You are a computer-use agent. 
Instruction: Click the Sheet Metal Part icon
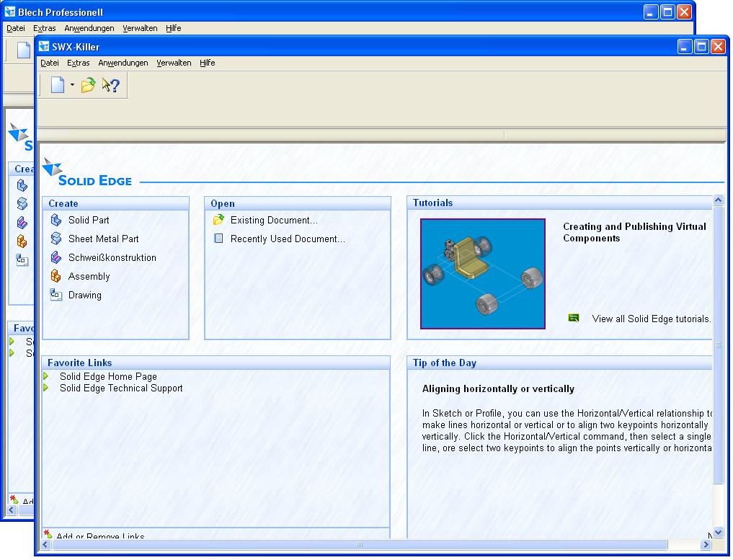(x=56, y=239)
